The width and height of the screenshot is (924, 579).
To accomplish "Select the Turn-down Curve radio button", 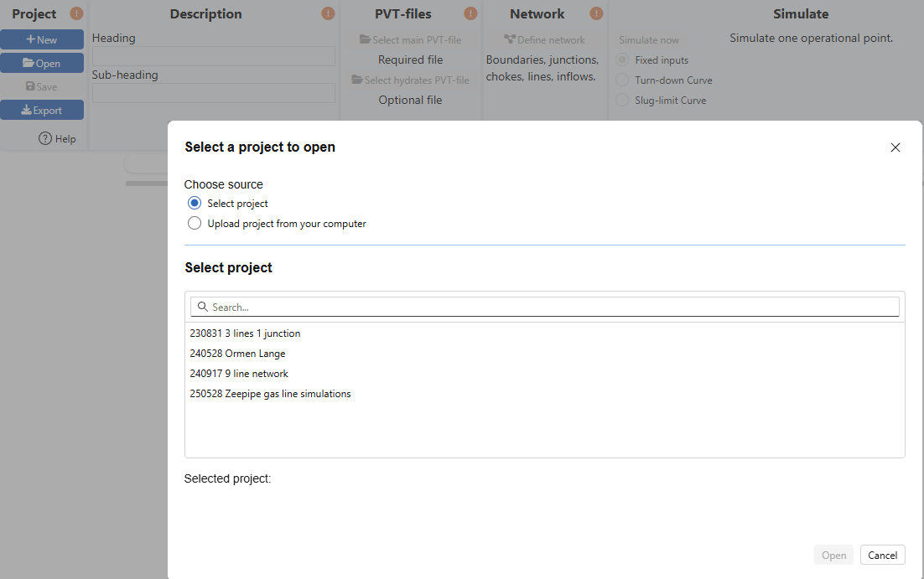I will tap(622, 80).
